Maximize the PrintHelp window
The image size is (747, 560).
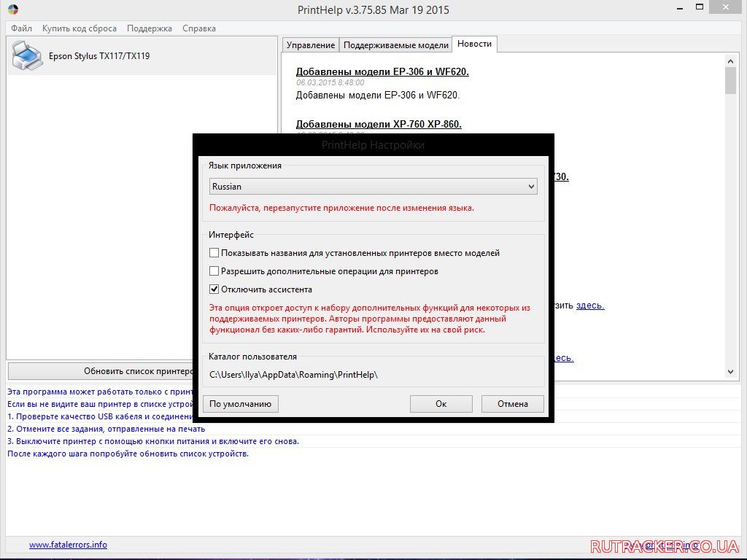(x=700, y=7)
